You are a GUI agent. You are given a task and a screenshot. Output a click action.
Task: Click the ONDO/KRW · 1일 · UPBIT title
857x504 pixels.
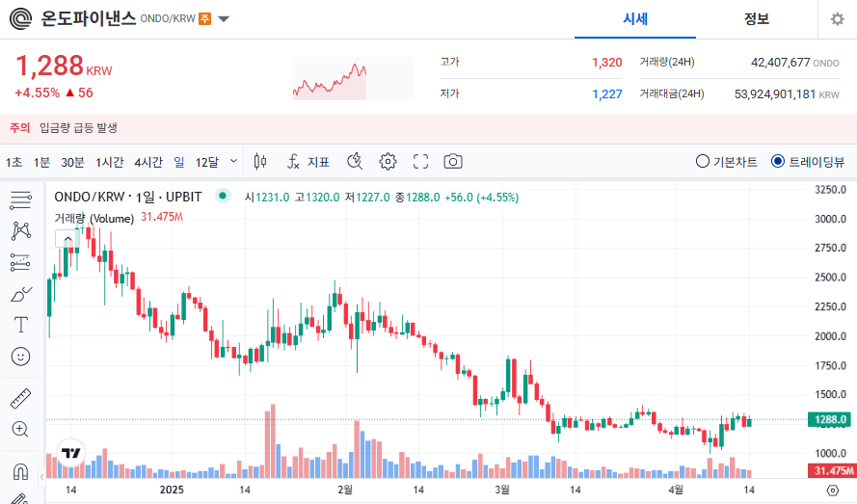[x=128, y=197]
